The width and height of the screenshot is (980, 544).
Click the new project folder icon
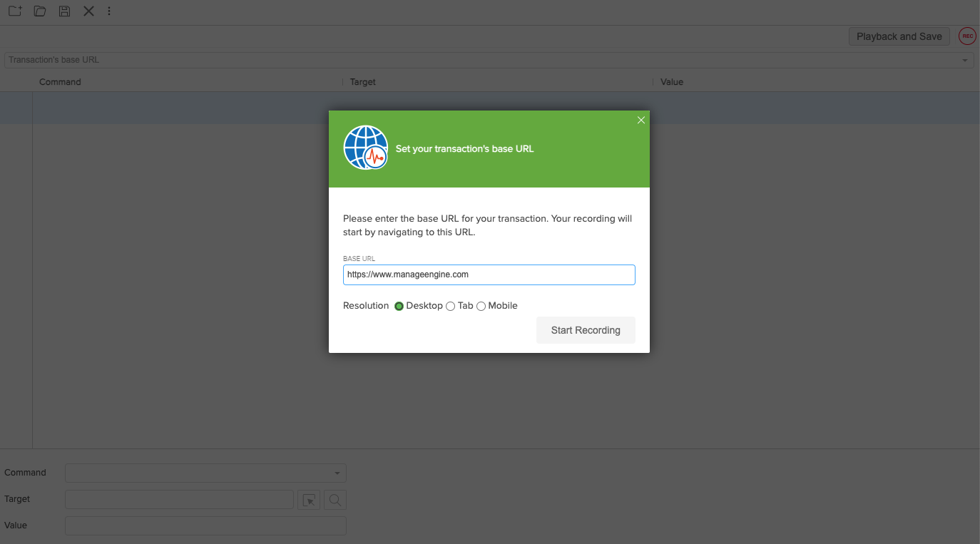15,11
